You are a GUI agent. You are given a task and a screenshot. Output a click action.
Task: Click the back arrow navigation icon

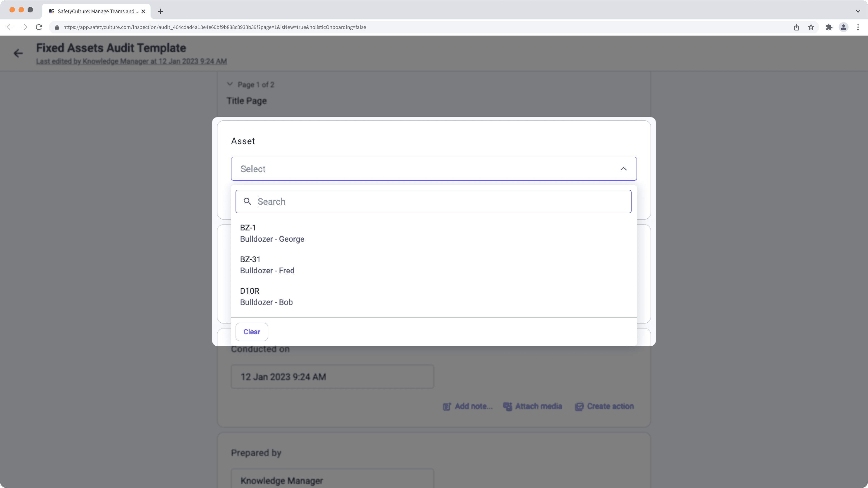point(18,53)
